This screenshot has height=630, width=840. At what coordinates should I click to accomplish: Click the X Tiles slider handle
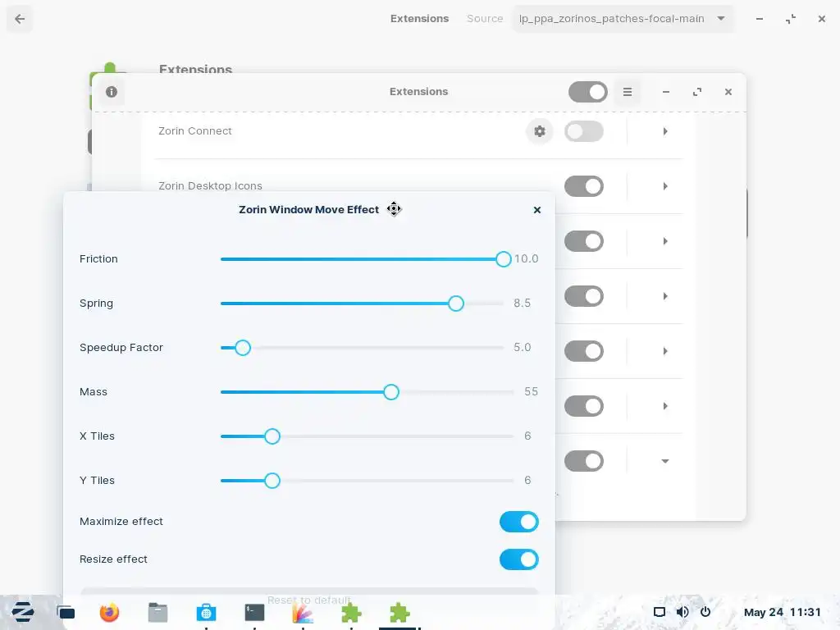point(272,436)
